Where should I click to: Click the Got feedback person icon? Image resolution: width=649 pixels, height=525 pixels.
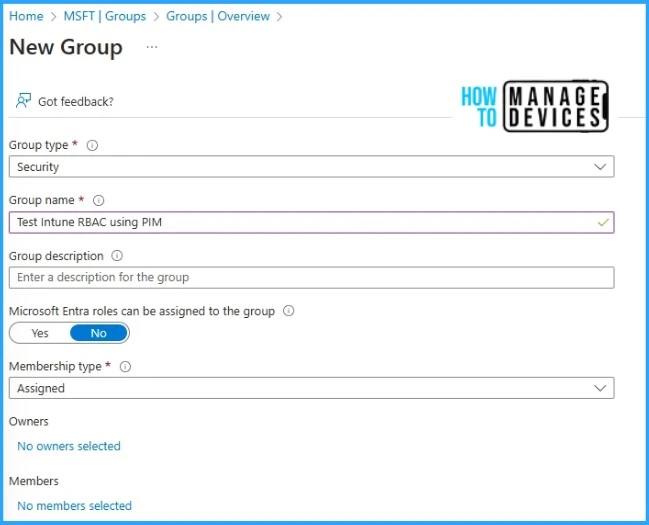[24, 101]
